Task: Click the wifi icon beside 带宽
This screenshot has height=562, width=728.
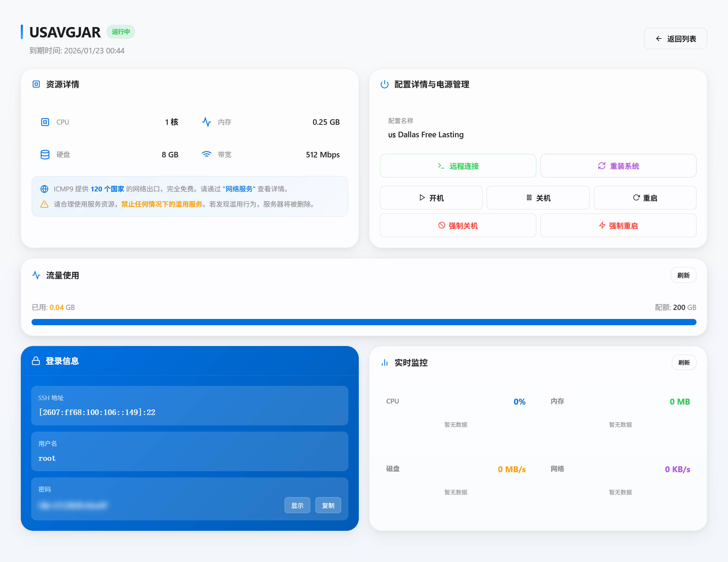Action: 207,155
